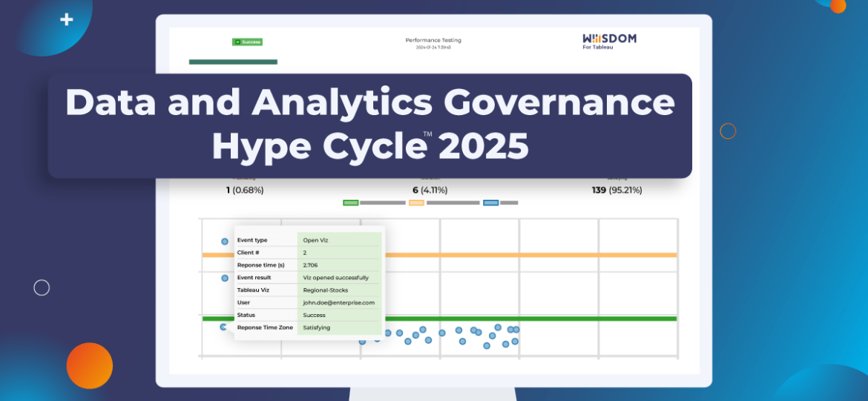Click the Performance Testing report title

[433, 40]
